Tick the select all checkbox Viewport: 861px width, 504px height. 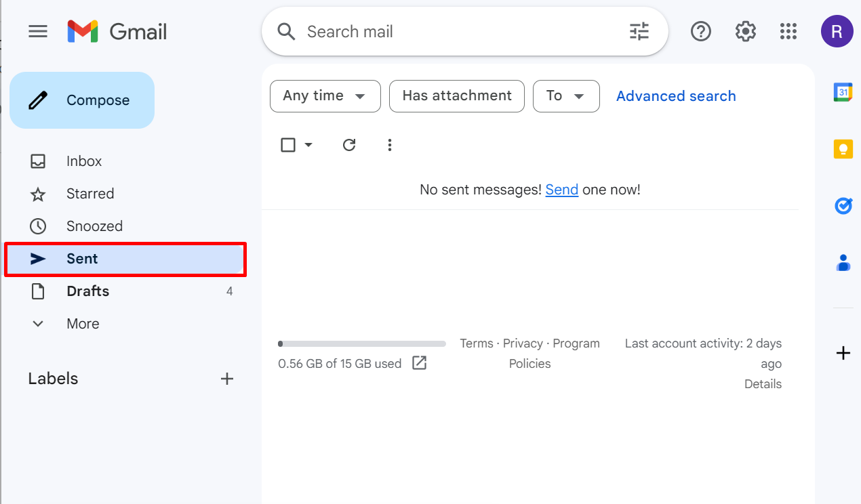tap(288, 145)
